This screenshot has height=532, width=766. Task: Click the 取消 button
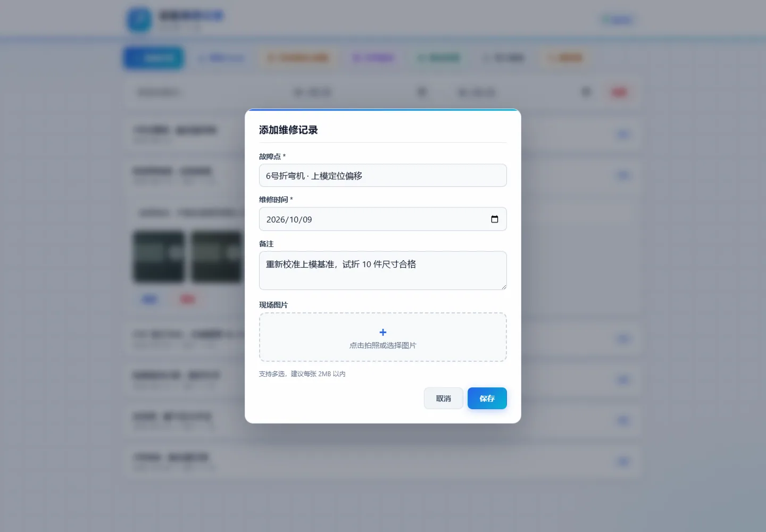pyautogui.click(x=443, y=398)
